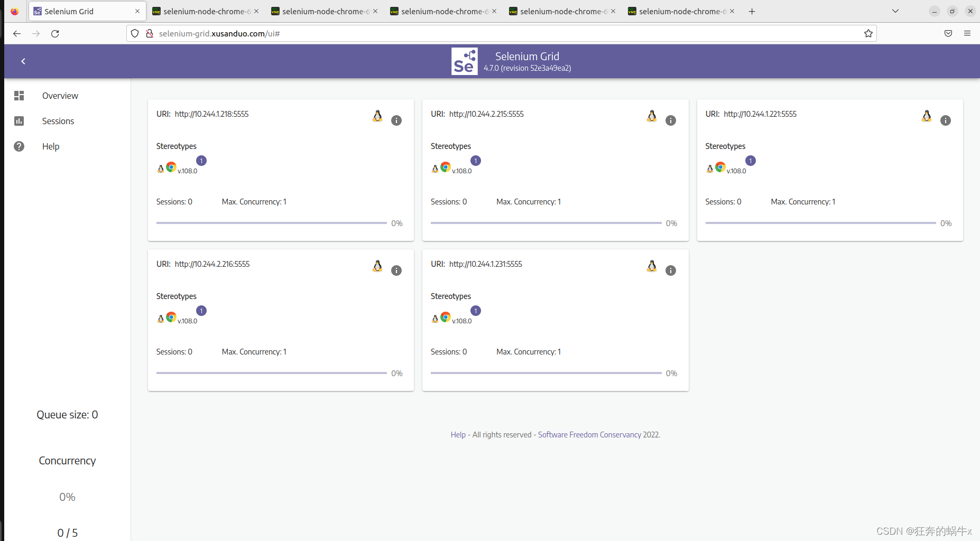Open a new browser tab
Screen dimensions: 980x541
point(752,11)
